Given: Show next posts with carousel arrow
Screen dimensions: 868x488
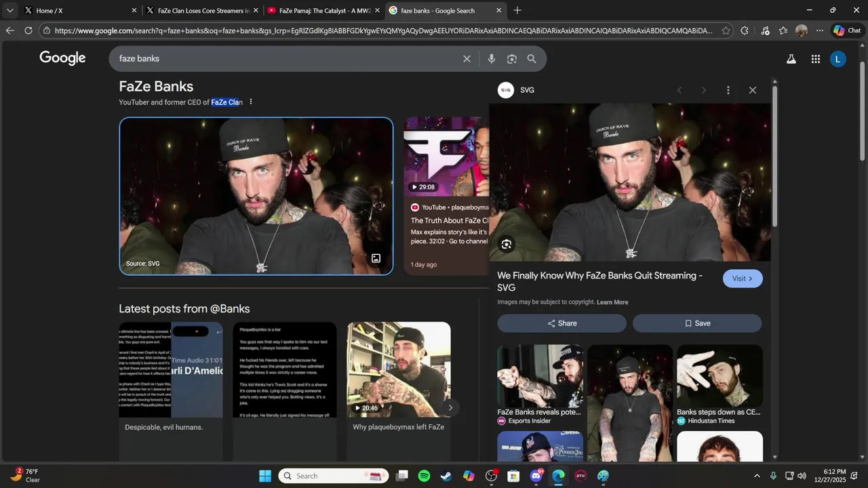Looking at the screenshot, I should pos(450,407).
